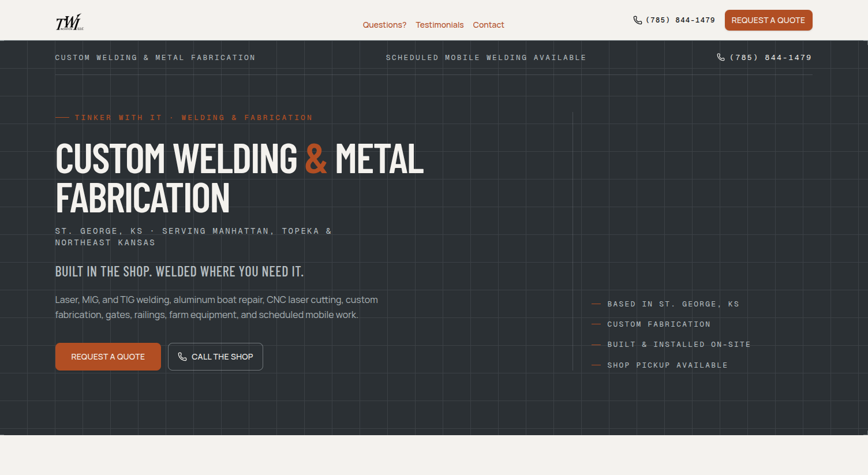
Task: Click the (785) 844-1479 number in the top header
Action: (680, 20)
